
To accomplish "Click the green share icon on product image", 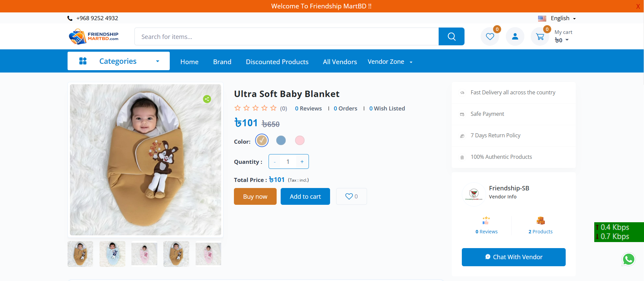I will [207, 99].
